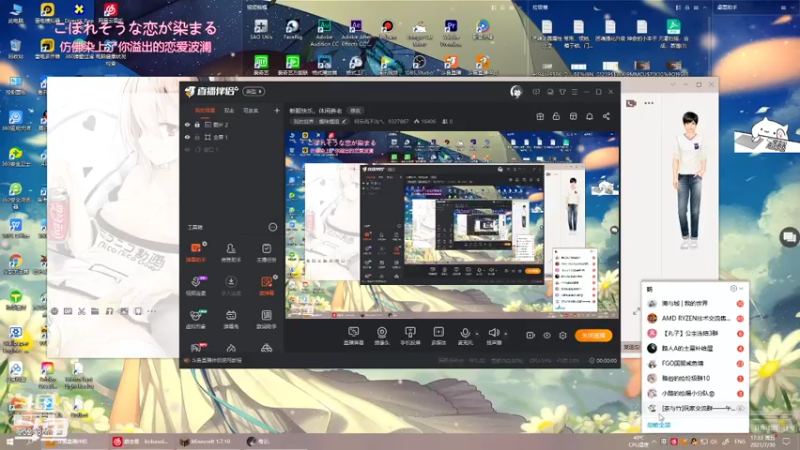This screenshot has width=800, height=450.
Task: Edit the category tag with pencil icon
Action: 345,121
